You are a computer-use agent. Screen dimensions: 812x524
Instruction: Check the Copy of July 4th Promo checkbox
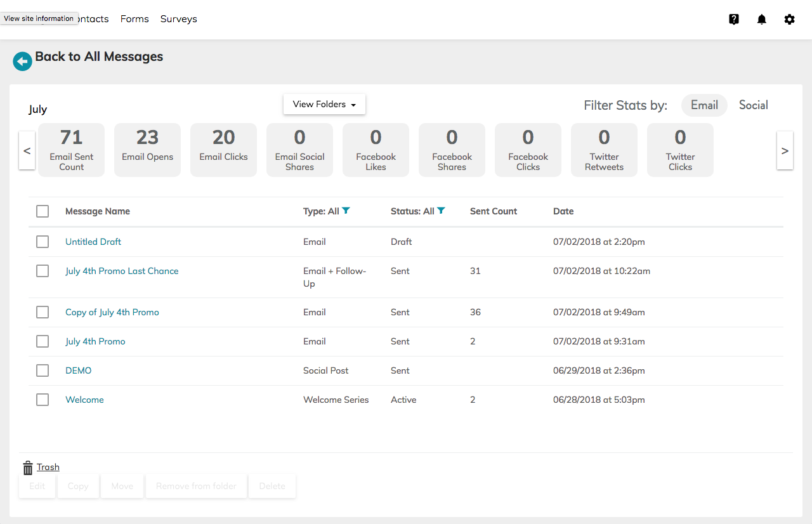point(43,312)
